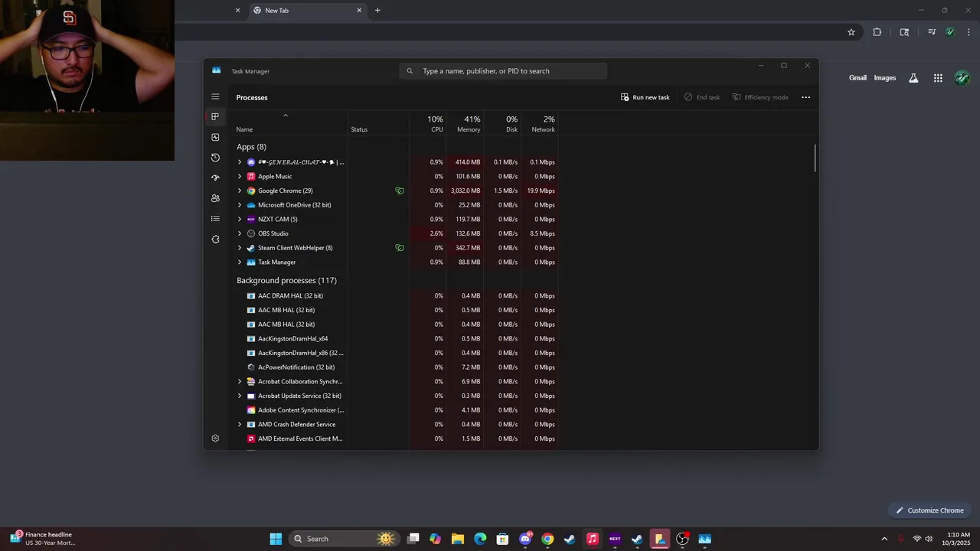Show hidden system tray icons
Image resolution: width=980 pixels, height=551 pixels.
(884, 539)
